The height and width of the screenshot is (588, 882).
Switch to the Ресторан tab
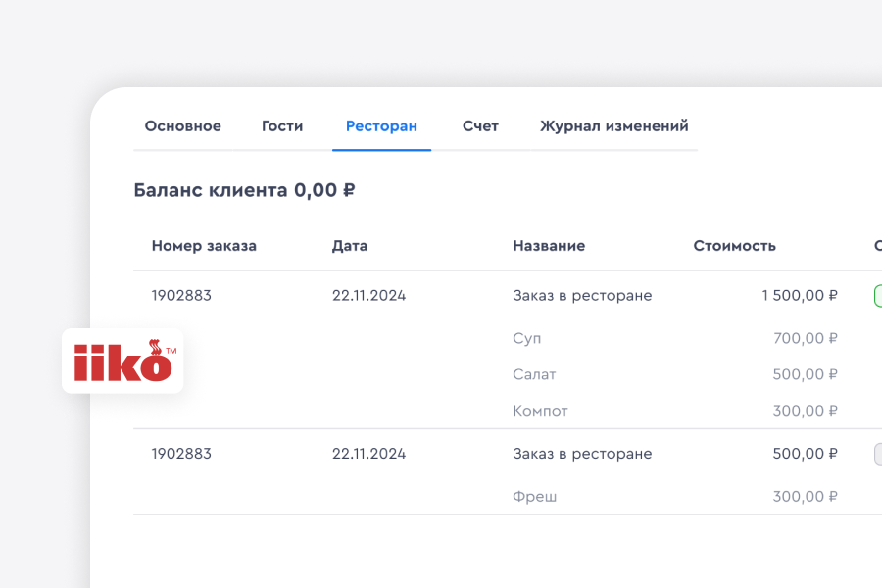pyautogui.click(x=381, y=125)
